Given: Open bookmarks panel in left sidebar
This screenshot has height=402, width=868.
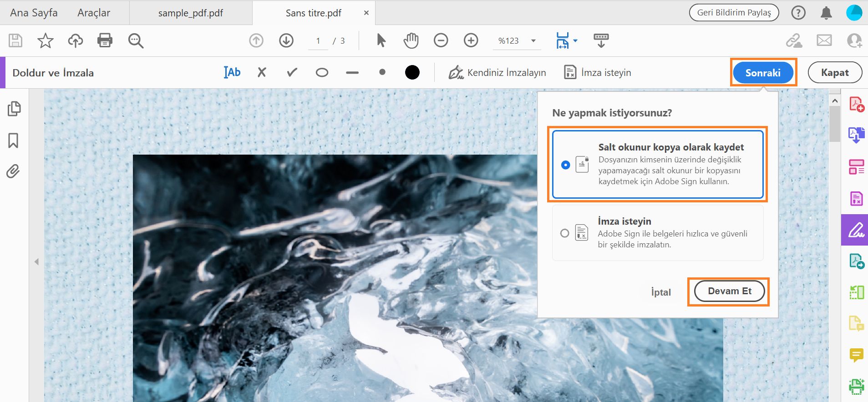Looking at the screenshot, I should point(13,141).
